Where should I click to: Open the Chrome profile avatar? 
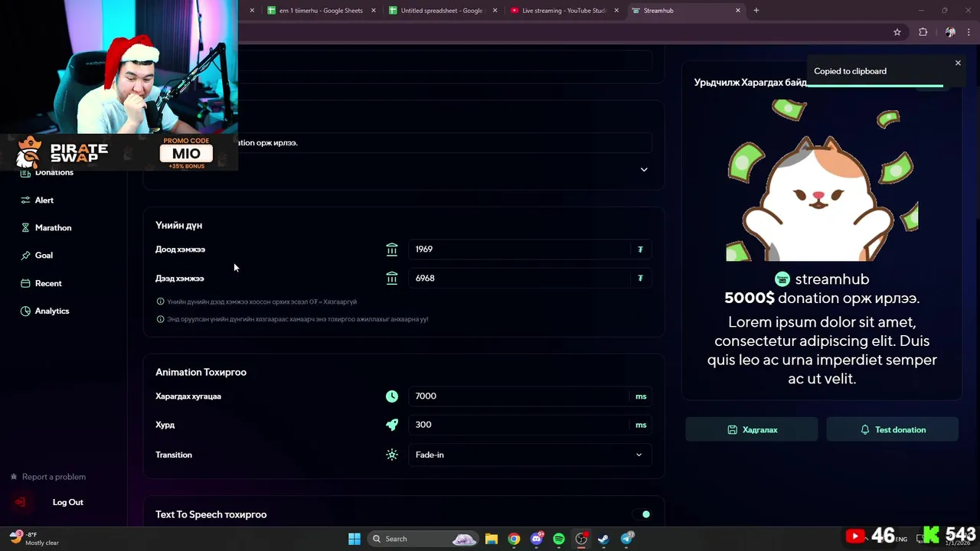coord(950,32)
